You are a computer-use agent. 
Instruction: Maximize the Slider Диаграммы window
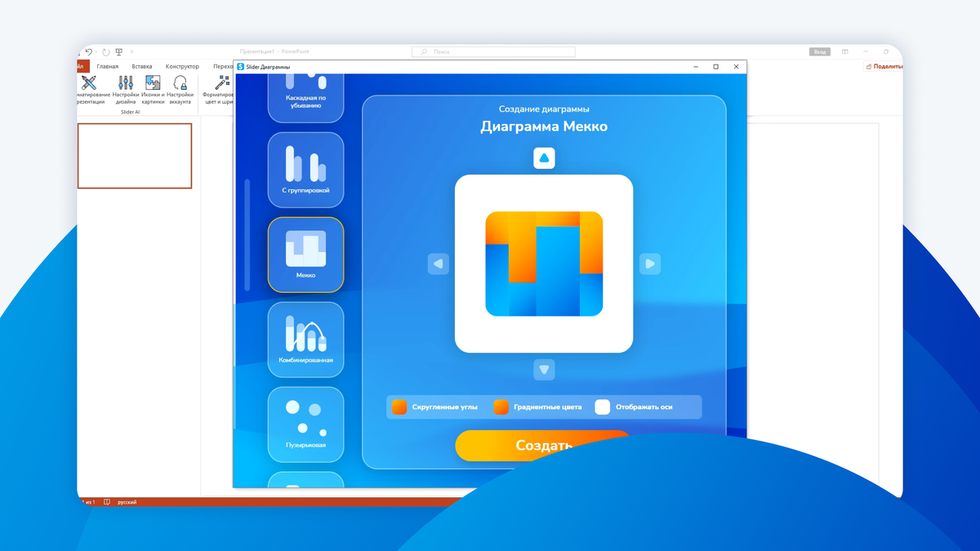[x=716, y=67]
